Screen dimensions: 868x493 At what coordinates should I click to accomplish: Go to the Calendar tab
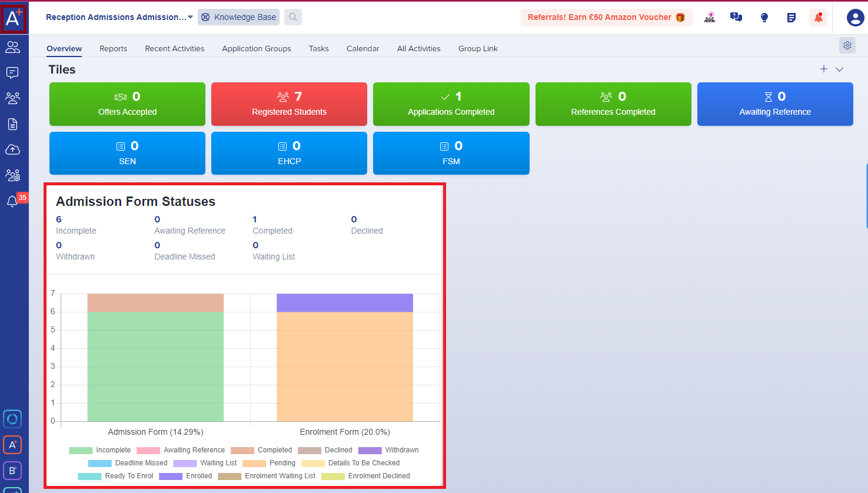[363, 49]
